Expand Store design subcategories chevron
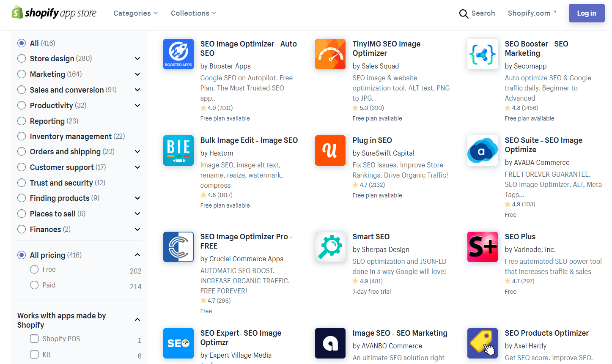Screen dimensions: 612x364 (x=137, y=58)
